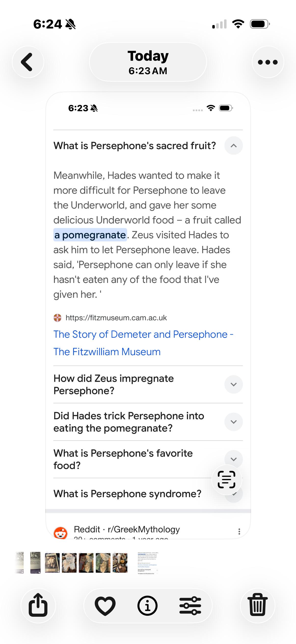Expand How did Zeus impregnate Persephone
This screenshot has height=644, width=296.
234,384
